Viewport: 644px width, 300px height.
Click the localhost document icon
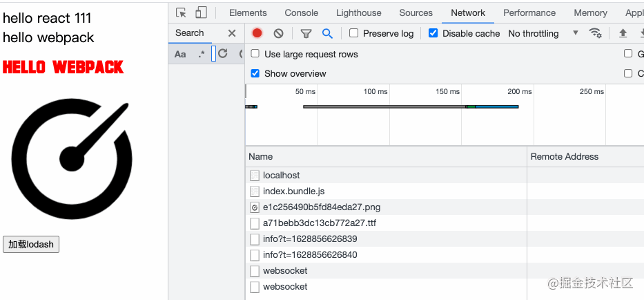click(255, 176)
